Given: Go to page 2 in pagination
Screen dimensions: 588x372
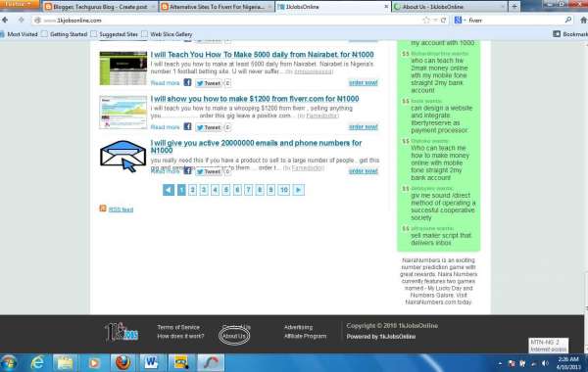Looking at the screenshot, I should point(192,190).
